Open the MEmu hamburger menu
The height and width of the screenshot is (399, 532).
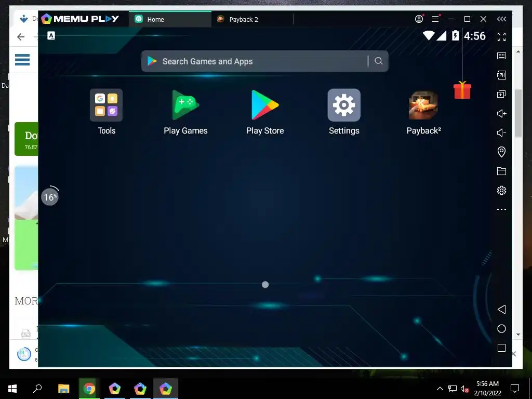point(436,19)
